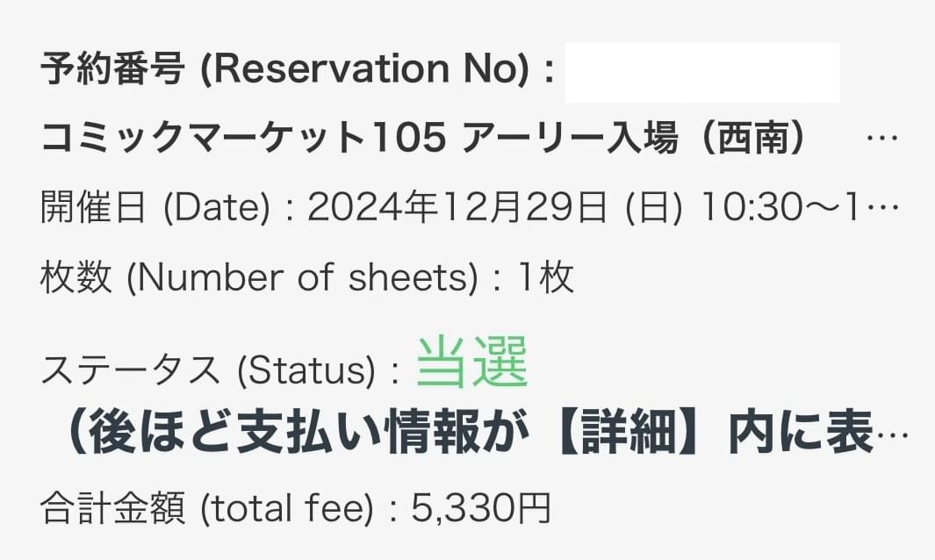Open the コミックマーケット105 event title
Screen dimensions: 935x560
click(243, 138)
